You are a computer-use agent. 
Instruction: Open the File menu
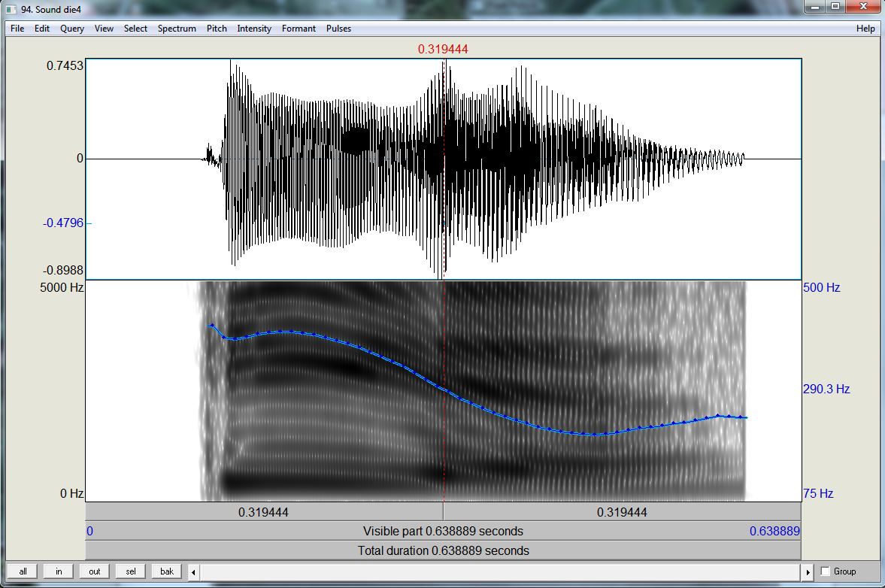[x=17, y=29]
